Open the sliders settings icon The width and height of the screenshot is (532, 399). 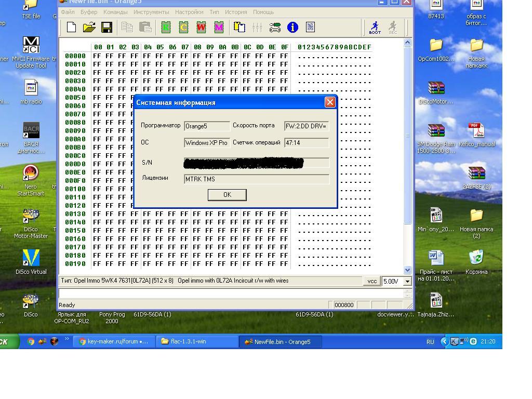(x=257, y=27)
